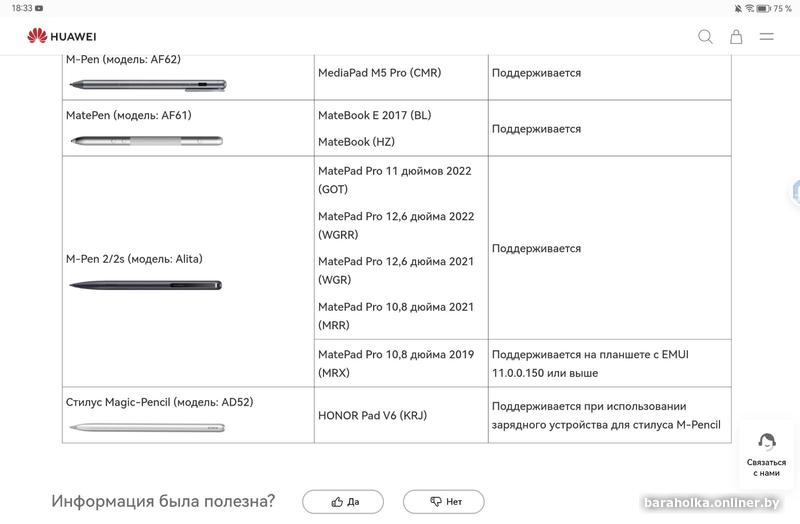Tap the MatePen AF61 stylus image

coord(146,140)
